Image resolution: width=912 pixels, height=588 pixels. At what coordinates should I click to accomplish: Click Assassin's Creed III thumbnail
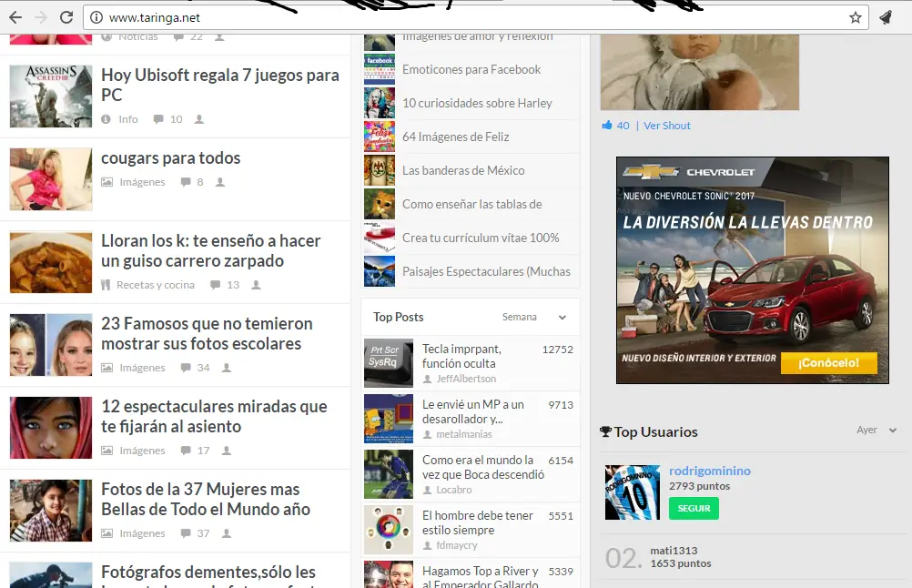[51, 96]
